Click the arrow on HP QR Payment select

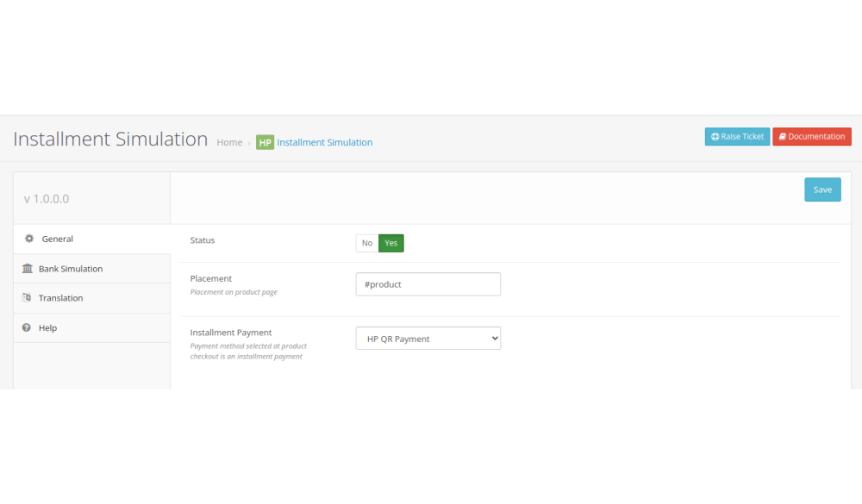(494, 339)
